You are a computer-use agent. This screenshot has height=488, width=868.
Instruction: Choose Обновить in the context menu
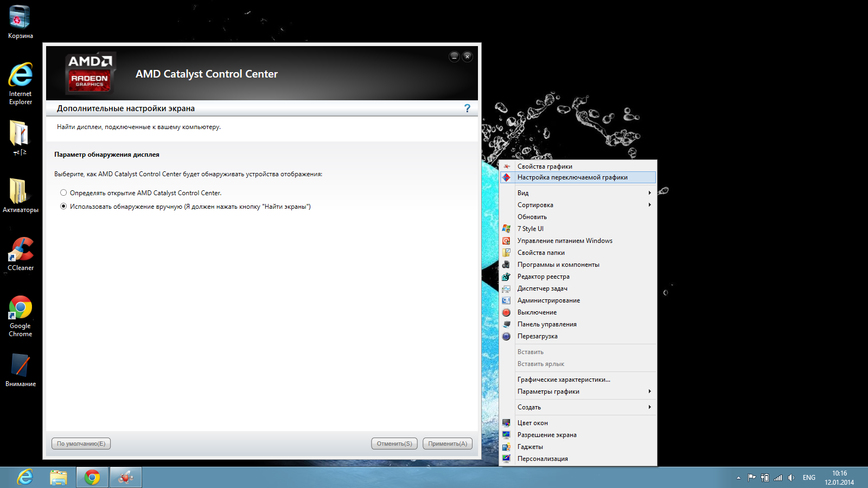click(x=578, y=217)
